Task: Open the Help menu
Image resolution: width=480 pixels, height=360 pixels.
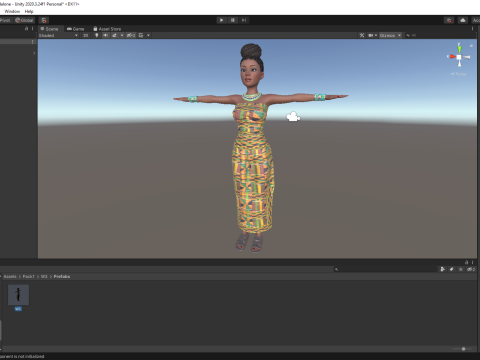Action: (29, 11)
